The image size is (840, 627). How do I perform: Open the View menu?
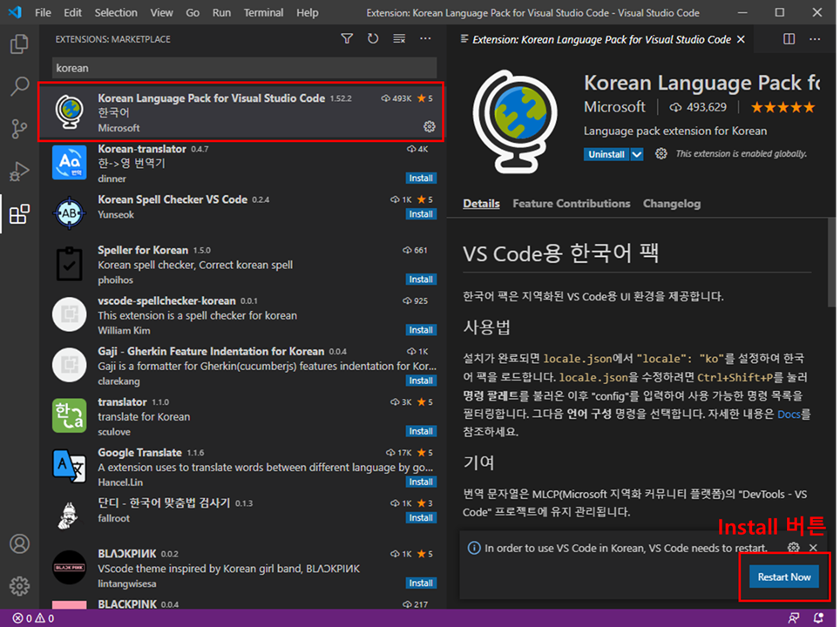click(161, 12)
